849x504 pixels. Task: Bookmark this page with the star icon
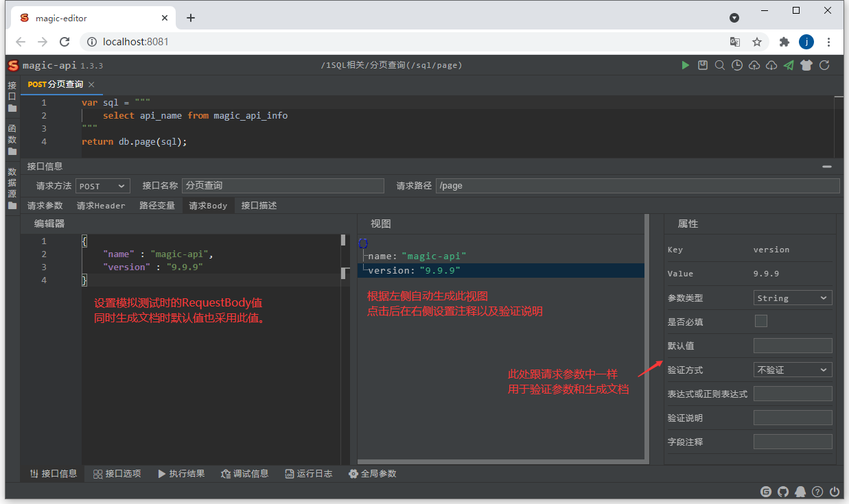tap(757, 42)
